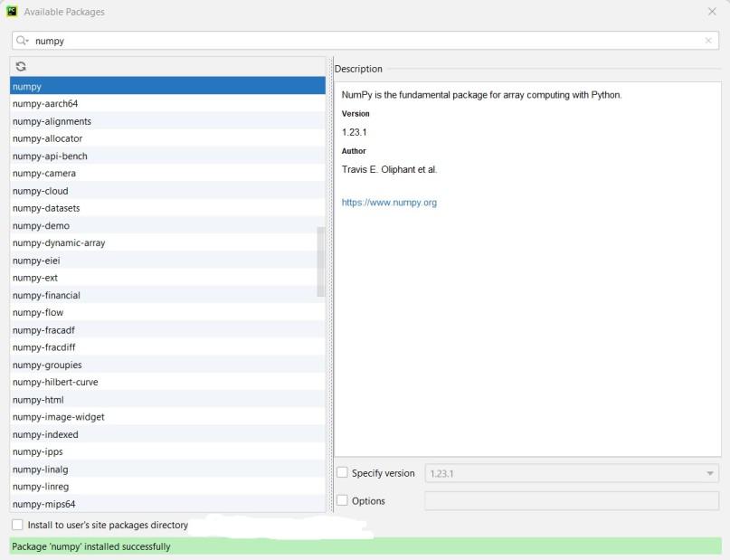730x560 pixels.
Task: Select numpy-financial package
Action: click(x=167, y=295)
